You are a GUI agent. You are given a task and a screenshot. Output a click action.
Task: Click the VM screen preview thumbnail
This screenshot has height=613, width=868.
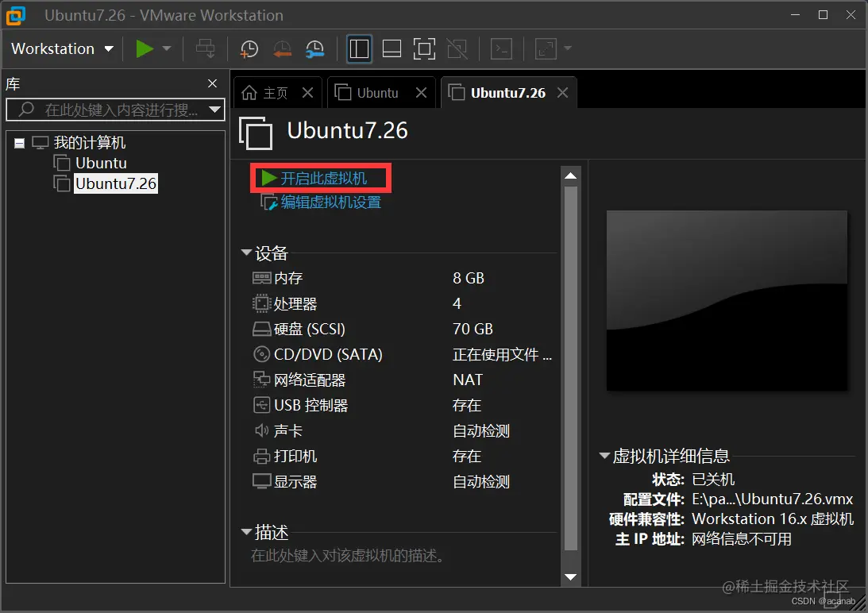pyautogui.click(x=727, y=301)
